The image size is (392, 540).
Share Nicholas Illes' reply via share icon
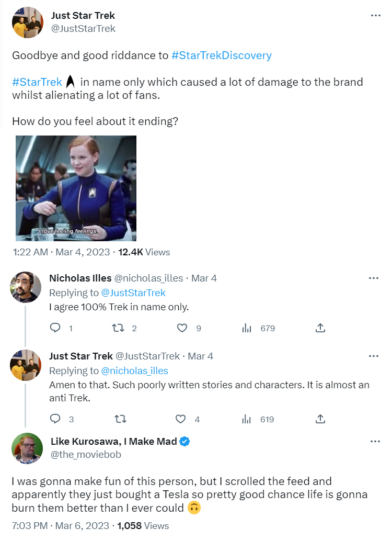(320, 328)
